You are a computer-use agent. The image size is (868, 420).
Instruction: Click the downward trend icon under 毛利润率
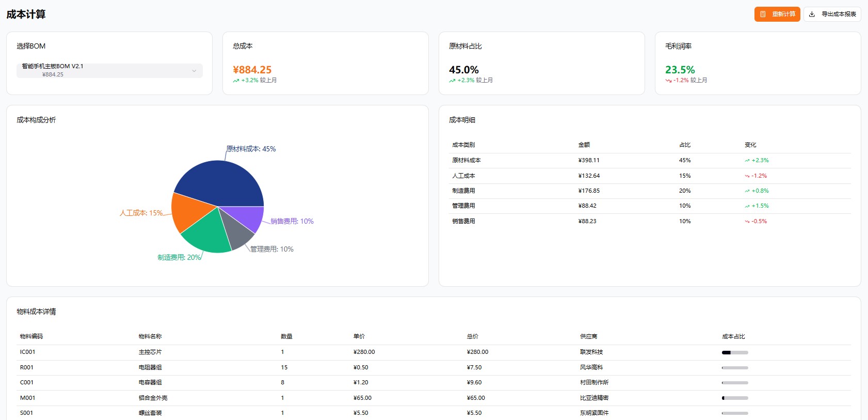tap(668, 81)
